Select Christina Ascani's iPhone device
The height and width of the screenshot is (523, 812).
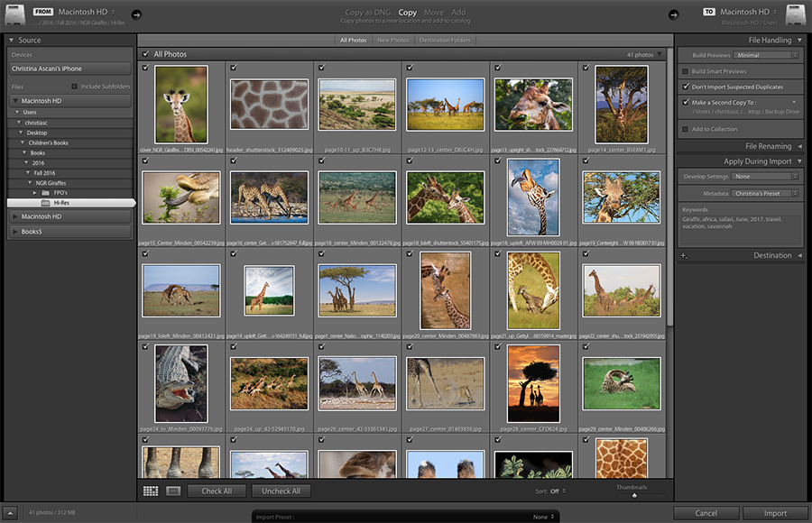coord(69,69)
